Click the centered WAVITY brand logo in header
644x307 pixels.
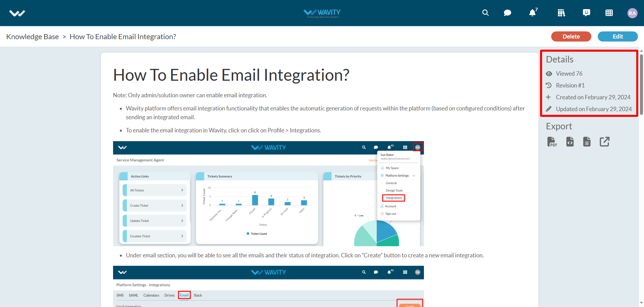322,13
